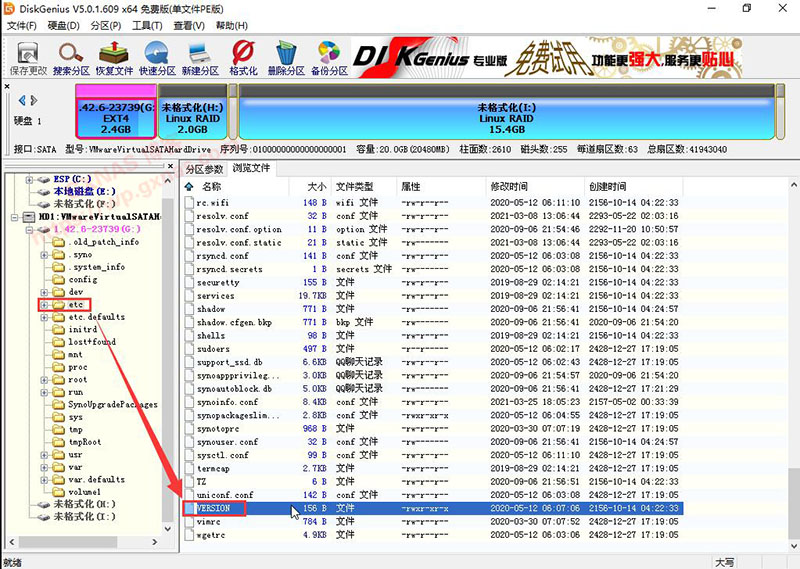This screenshot has height=569, width=800.
Task: Go to the previous disk using the left arrow
Action: 21,100
